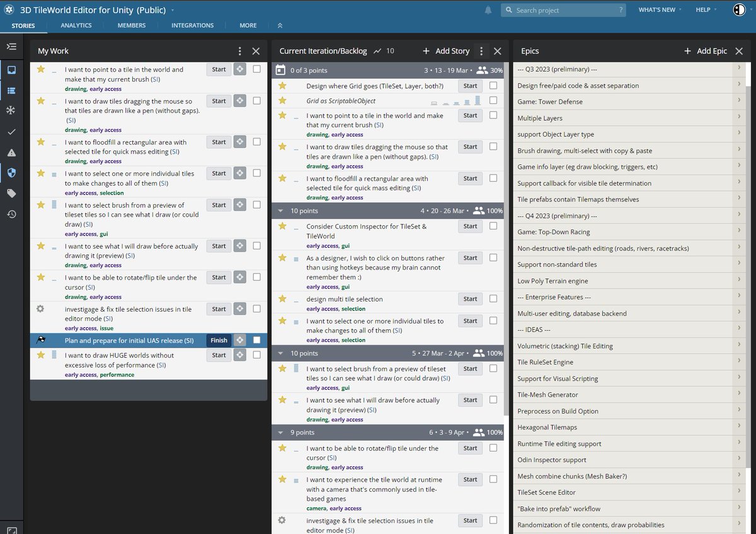Expand 'Tile RuleSet Engine' epic arrow
Screen dimensions: 756x534
(x=739, y=362)
